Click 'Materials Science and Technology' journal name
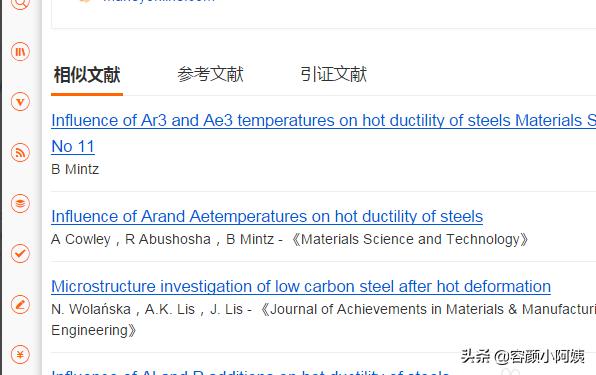This screenshot has width=596, height=375. tap(410, 239)
